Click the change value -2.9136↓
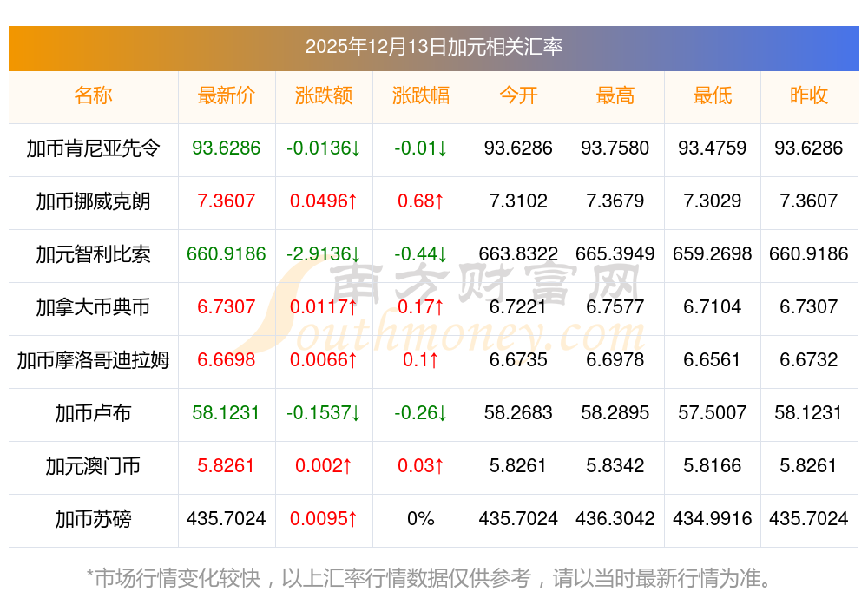 tap(323, 254)
